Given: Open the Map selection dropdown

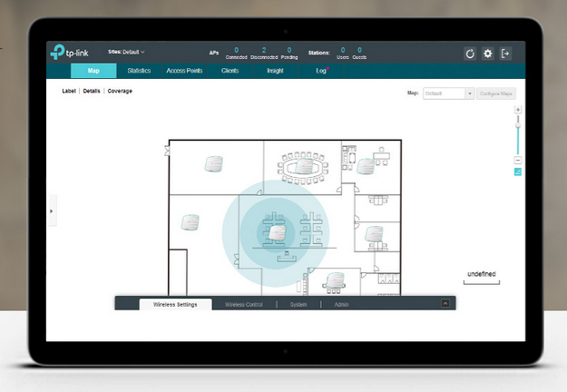Looking at the screenshot, I should tap(449, 93).
